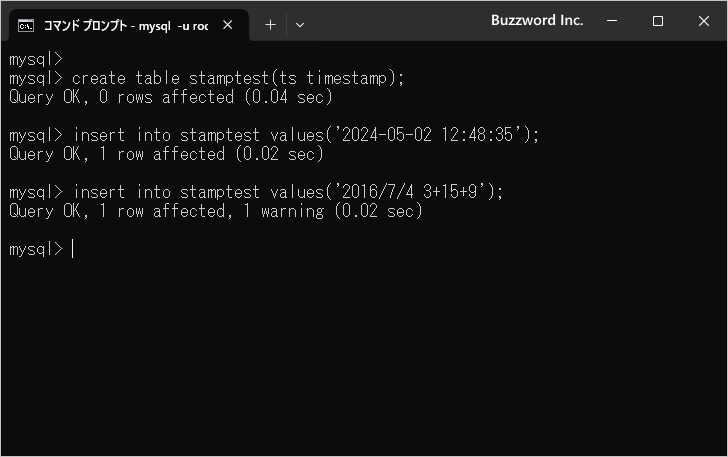Maximize the terminal window
728x457 pixels.
click(x=657, y=20)
